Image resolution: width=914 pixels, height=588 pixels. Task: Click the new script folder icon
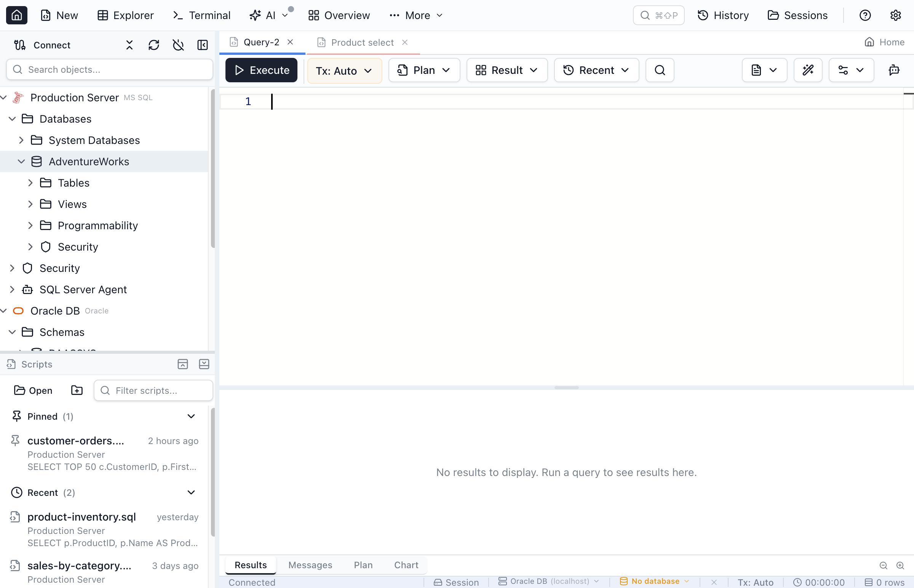point(77,391)
